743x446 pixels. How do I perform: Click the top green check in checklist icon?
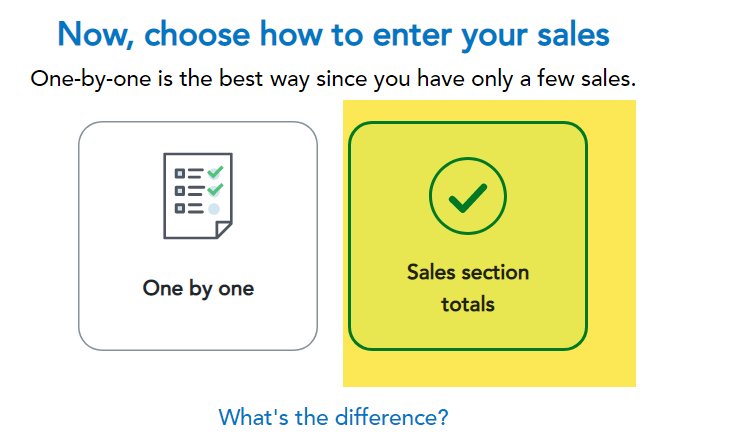(215, 172)
